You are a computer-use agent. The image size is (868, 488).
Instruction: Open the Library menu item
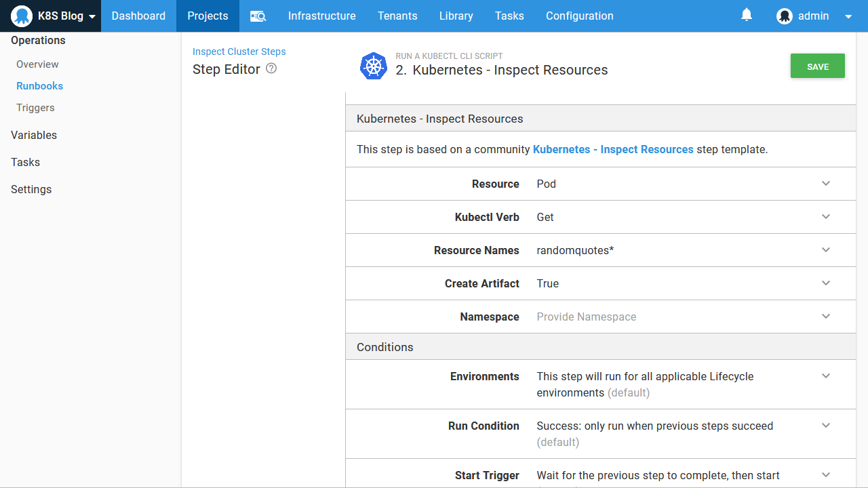[x=456, y=16]
